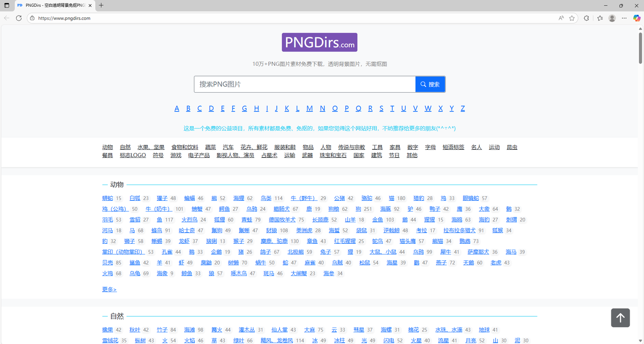The width and height of the screenshot is (644, 344).
Task: Open the 水果、坚果 category
Action: 151,147
